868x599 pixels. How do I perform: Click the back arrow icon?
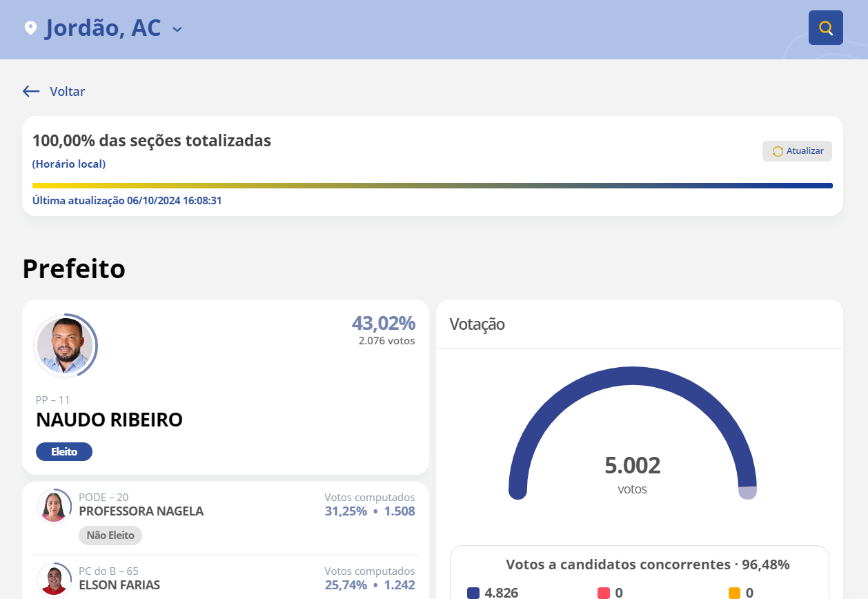click(31, 91)
